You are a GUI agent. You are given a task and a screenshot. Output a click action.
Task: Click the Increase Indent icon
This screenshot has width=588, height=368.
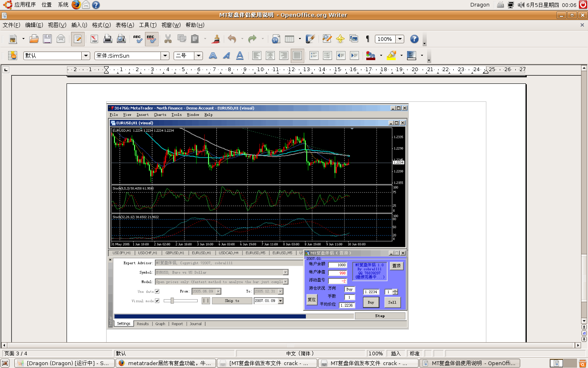tap(354, 56)
